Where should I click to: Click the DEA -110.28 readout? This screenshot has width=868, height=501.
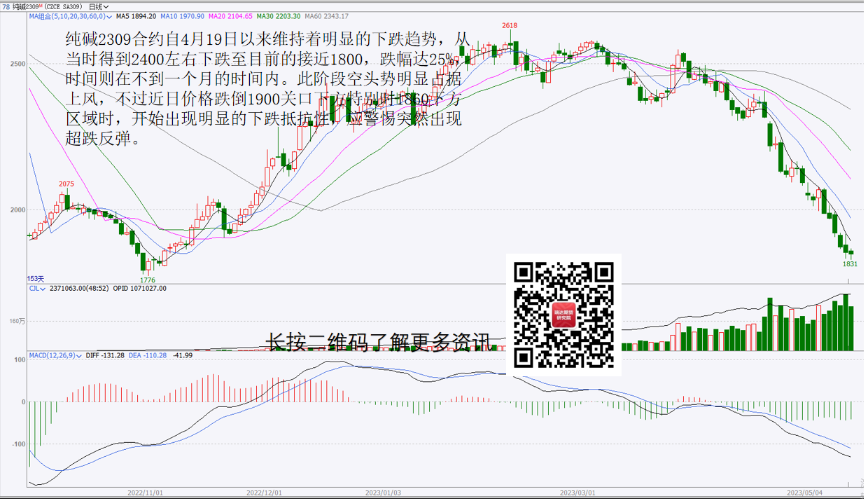[x=148, y=355]
